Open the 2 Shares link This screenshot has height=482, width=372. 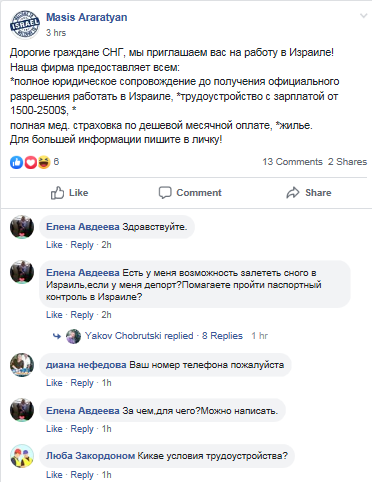point(347,162)
